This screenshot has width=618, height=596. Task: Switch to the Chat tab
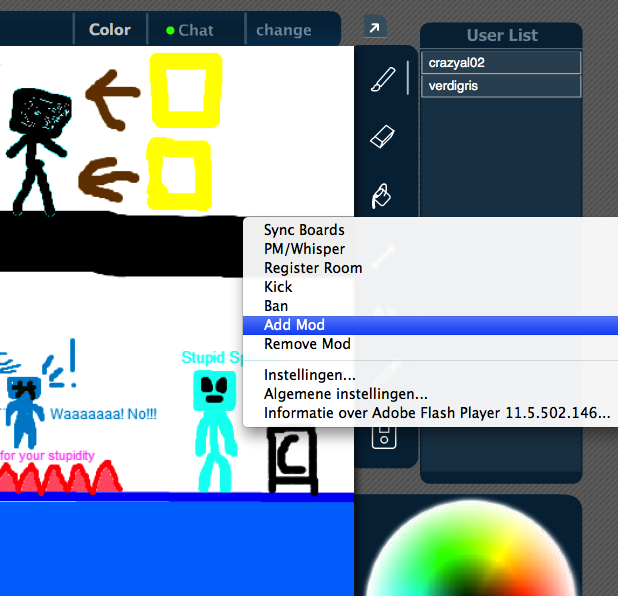click(190, 29)
